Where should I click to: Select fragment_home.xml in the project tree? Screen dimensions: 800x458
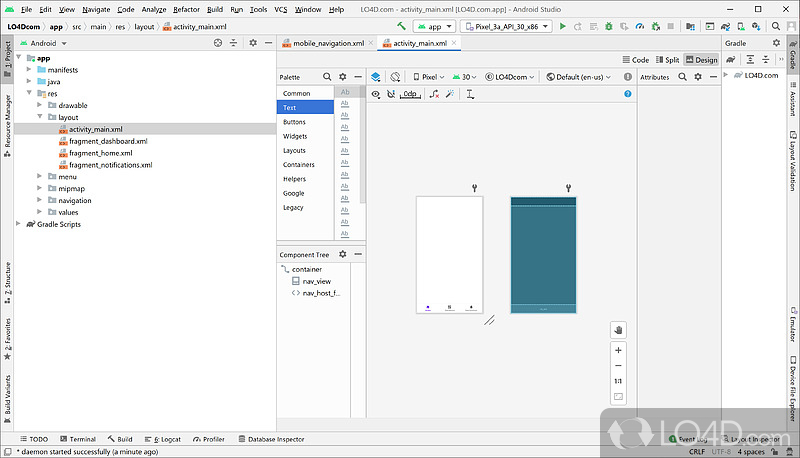[100, 153]
